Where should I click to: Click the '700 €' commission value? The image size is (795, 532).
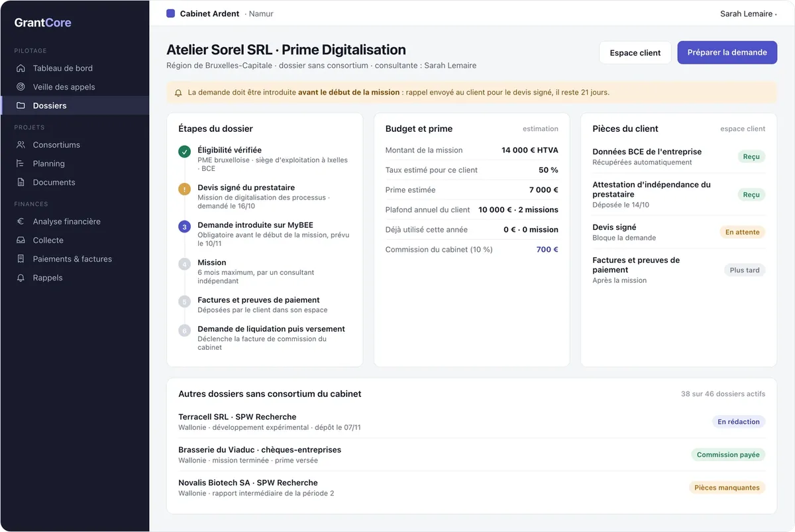tap(547, 250)
